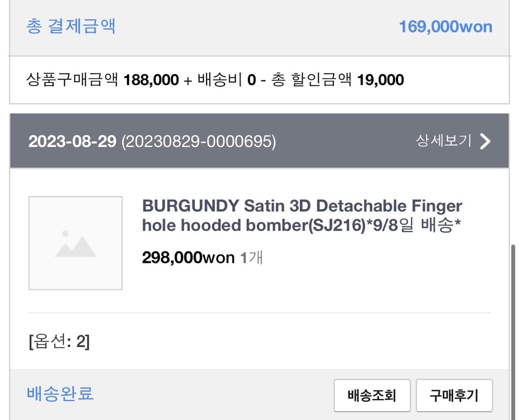Click the 구매후기 review button
The height and width of the screenshot is (420, 519).
click(454, 396)
